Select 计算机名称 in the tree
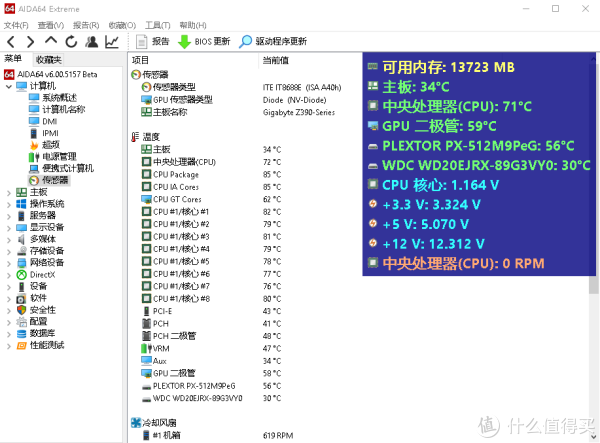 (64, 109)
